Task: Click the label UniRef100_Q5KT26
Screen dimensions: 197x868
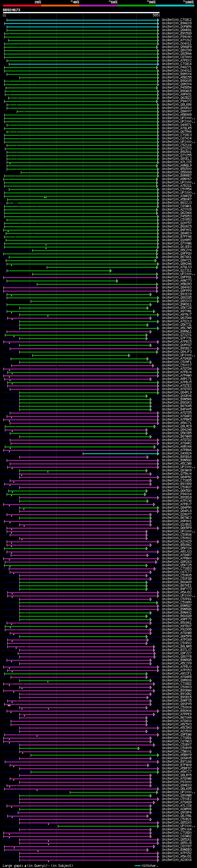Action: (177, 308)
